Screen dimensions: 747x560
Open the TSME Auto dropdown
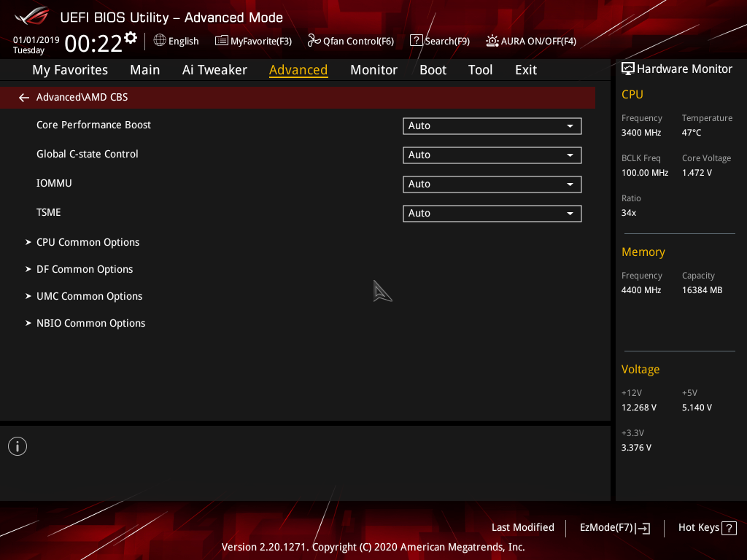(492, 214)
